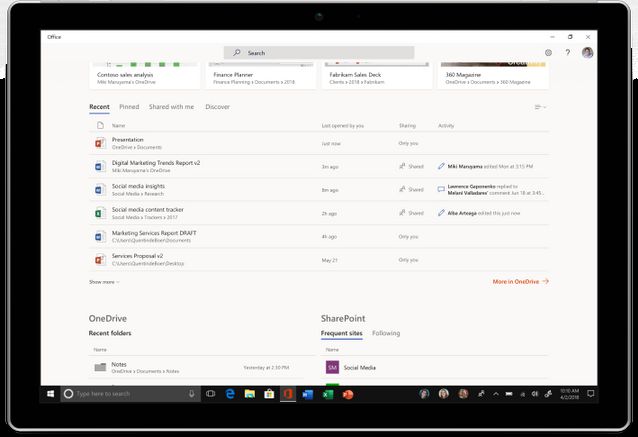The width and height of the screenshot is (638, 437).
Task: Open the Notes folder name
Action: point(119,364)
